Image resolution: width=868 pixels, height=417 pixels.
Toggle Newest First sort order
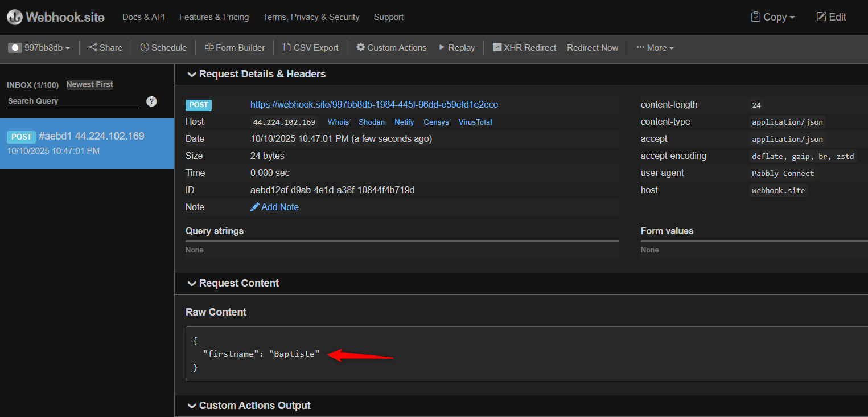tap(89, 84)
